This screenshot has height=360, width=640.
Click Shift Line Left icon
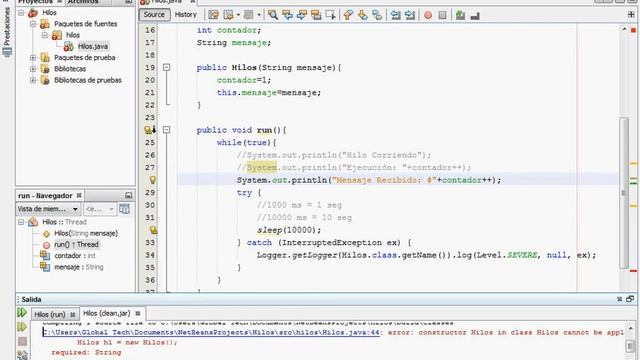click(x=395, y=15)
